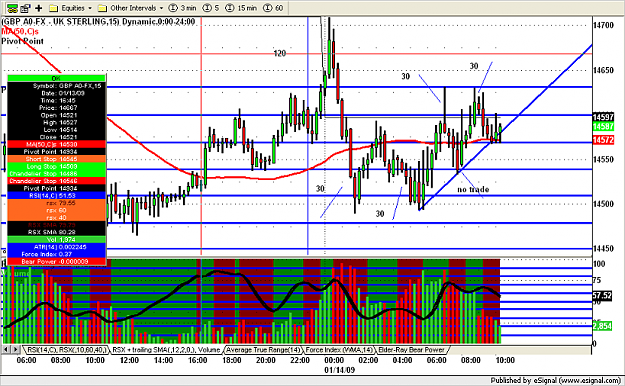Click the green 2,854 volume marker
This screenshot has height=386, width=625.
click(602, 326)
